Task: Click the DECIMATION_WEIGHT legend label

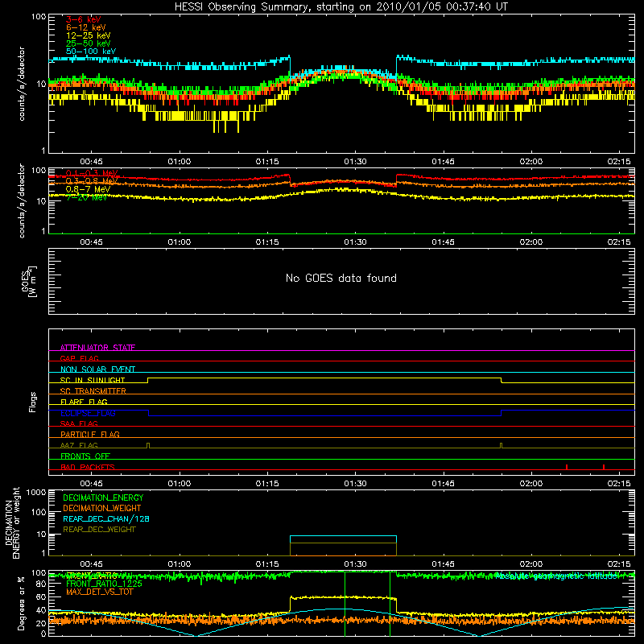Action: [102, 508]
